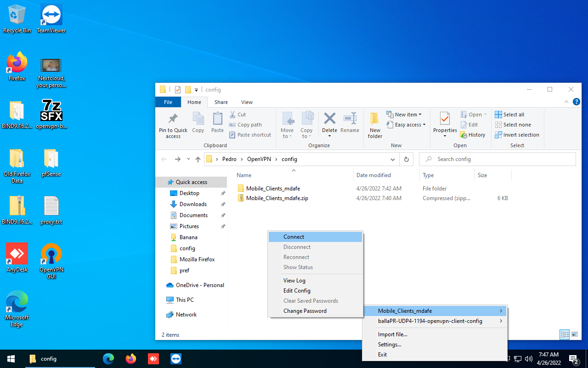Switch to the Share tab

pos(221,102)
